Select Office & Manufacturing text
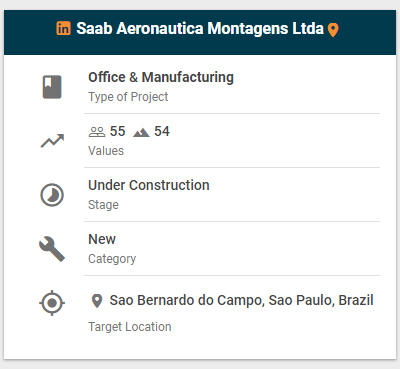Screen dimensions: 400x369 point(161,77)
